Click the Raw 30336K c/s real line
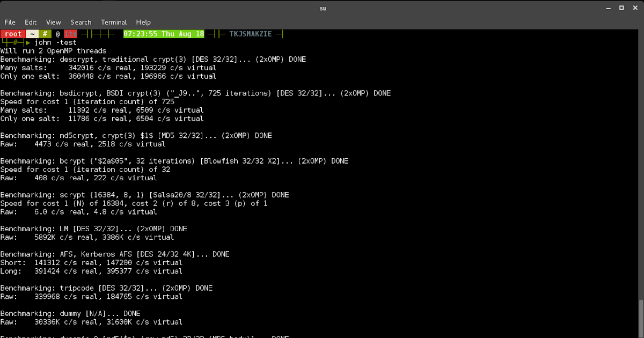Screen dimensions: 644x338 point(91,322)
